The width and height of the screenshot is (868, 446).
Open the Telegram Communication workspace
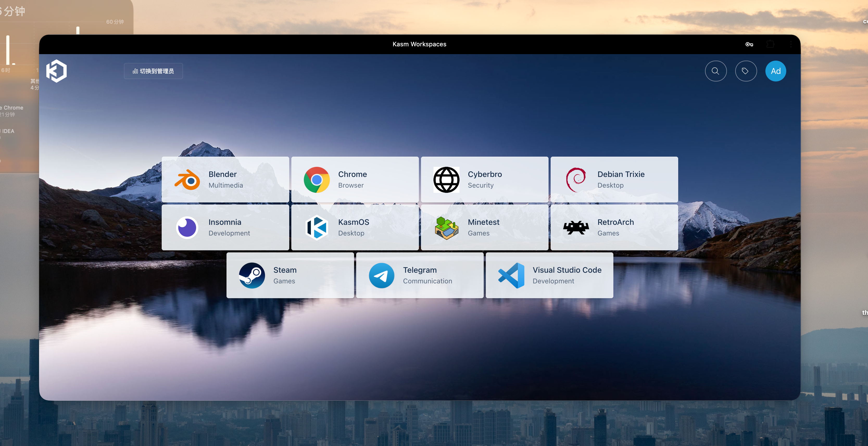[x=419, y=275]
